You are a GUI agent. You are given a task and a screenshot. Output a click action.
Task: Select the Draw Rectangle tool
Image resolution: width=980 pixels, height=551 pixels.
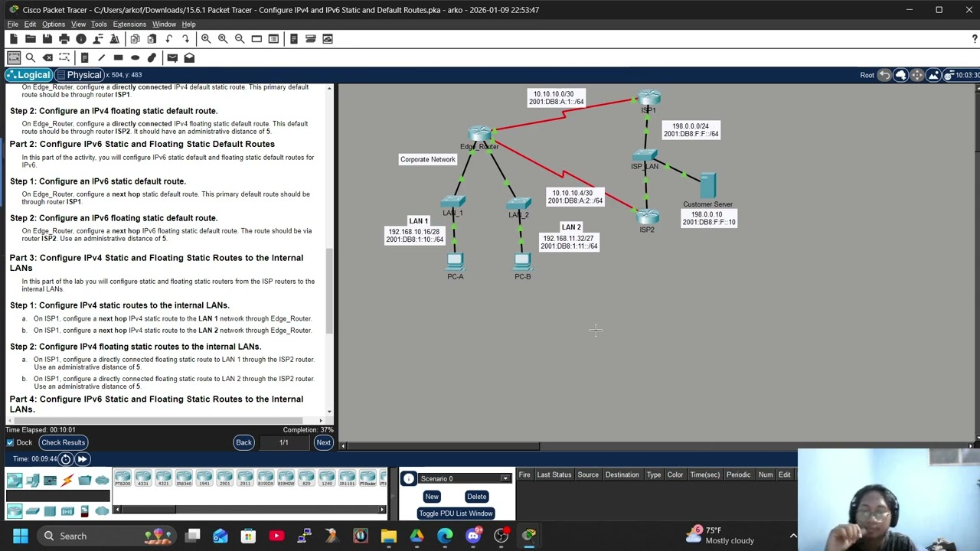click(x=118, y=57)
